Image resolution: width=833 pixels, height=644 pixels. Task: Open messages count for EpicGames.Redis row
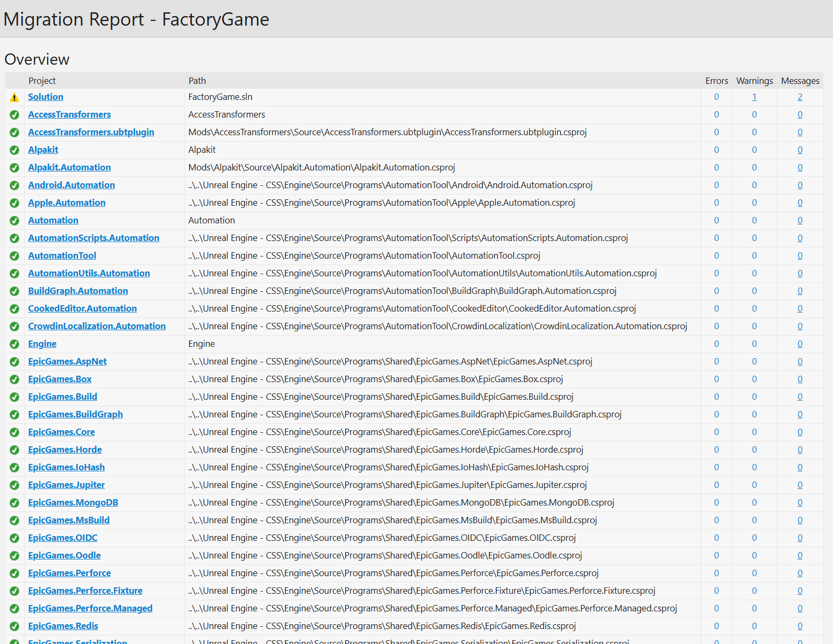tap(800, 626)
